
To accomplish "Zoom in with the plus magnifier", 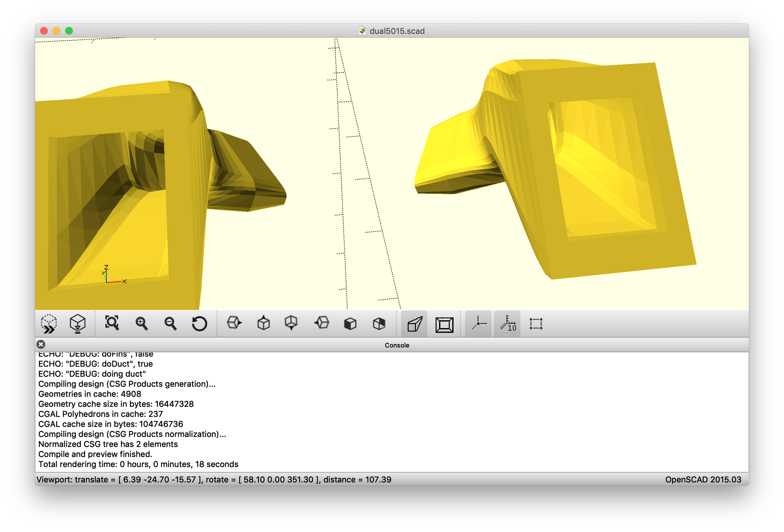I will 141,324.
